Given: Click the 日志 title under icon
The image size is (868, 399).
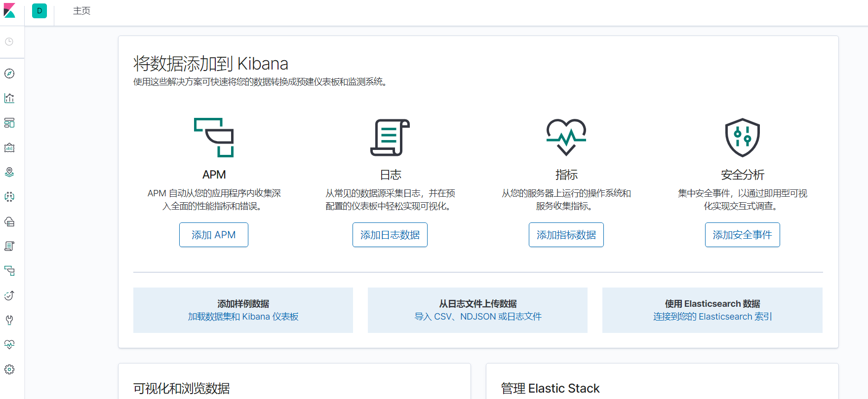Looking at the screenshot, I should click(x=390, y=175).
